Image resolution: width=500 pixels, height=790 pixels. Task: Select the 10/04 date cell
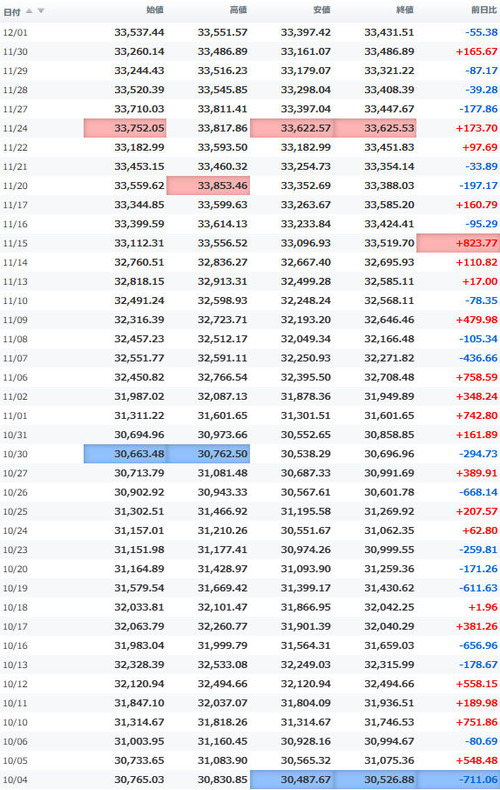(x=15, y=779)
